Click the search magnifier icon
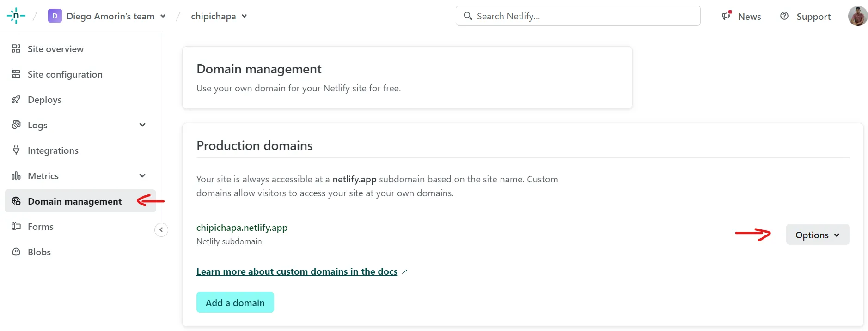The image size is (868, 331). tap(468, 16)
